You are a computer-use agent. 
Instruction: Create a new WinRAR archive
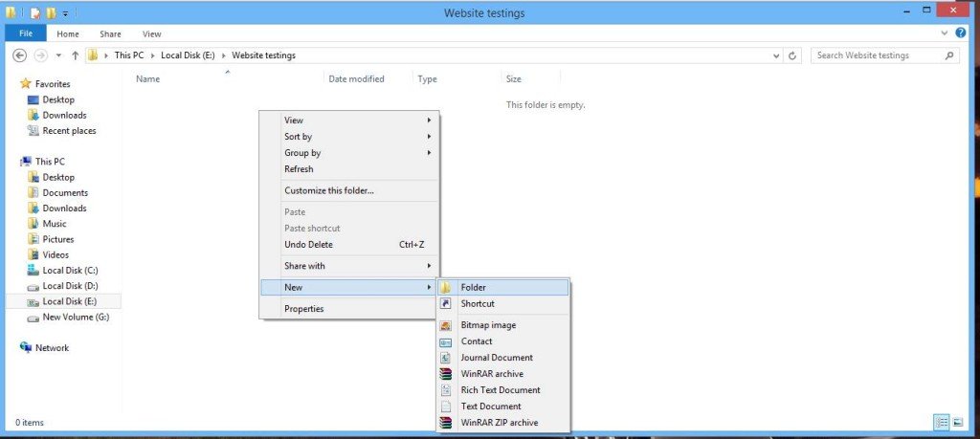(x=503, y=373)
